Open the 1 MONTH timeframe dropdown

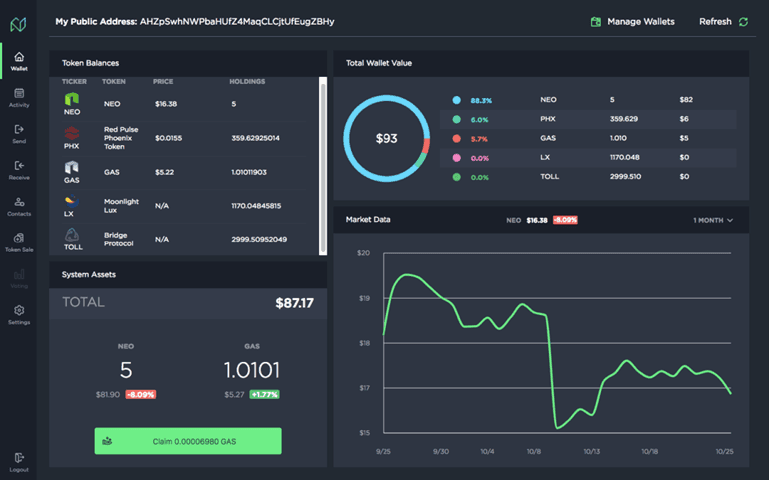pyautogui.click(x=713, y=220)
